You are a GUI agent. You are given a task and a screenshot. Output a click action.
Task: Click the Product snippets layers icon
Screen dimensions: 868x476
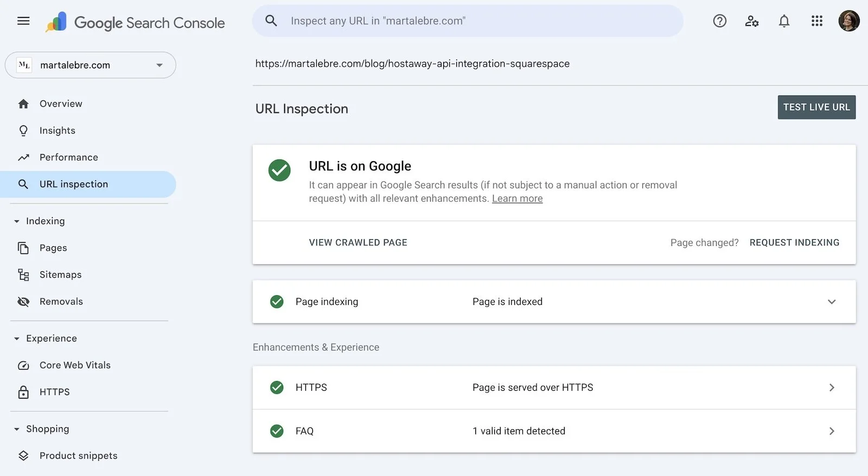point(23,456)
